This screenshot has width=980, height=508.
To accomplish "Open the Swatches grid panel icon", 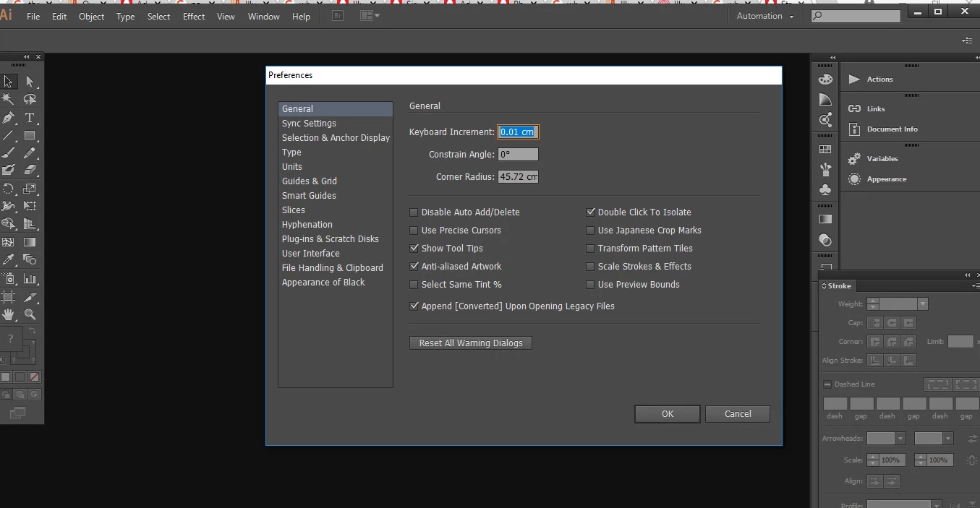I will [x=825, y=150].
